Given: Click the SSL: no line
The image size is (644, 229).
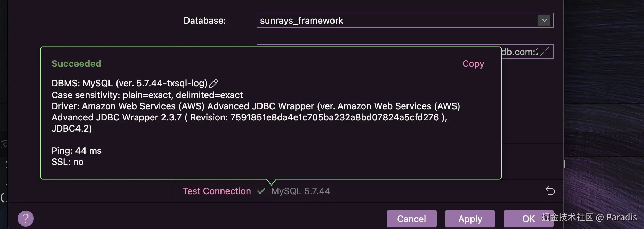Looking at the screenshot, I should click(67, 162).
